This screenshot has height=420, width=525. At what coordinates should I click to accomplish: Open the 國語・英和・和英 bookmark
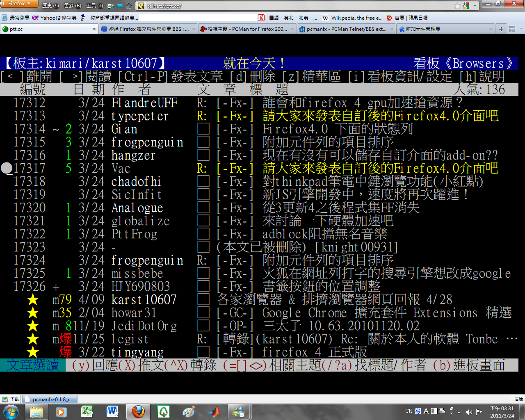click(x=288, y=18)
